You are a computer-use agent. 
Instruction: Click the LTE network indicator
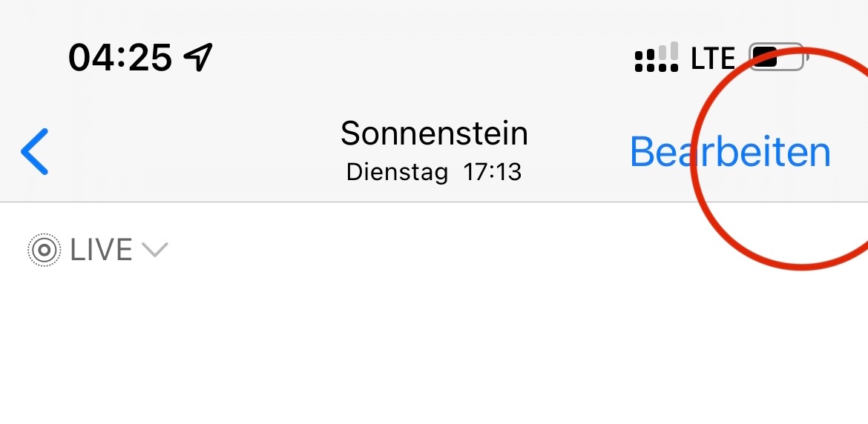[x=712, y=59]
